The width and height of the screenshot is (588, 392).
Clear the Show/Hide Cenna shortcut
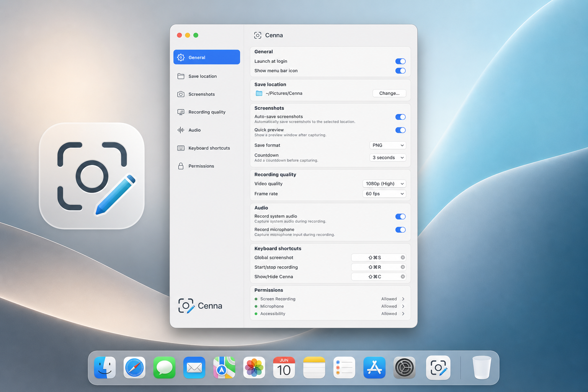[x=403, y=277]
